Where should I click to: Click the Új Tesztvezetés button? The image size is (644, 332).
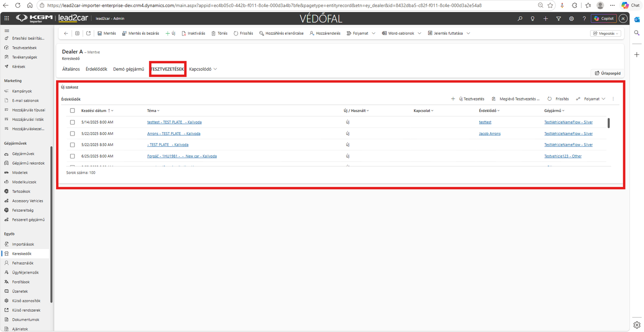coord(468,99)
